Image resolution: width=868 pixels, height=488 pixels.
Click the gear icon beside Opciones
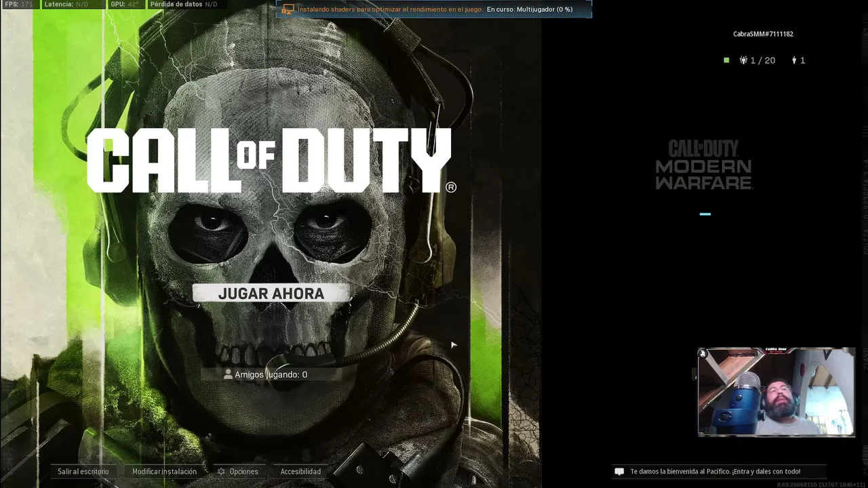pyautogui.click(x=221, y=471)
